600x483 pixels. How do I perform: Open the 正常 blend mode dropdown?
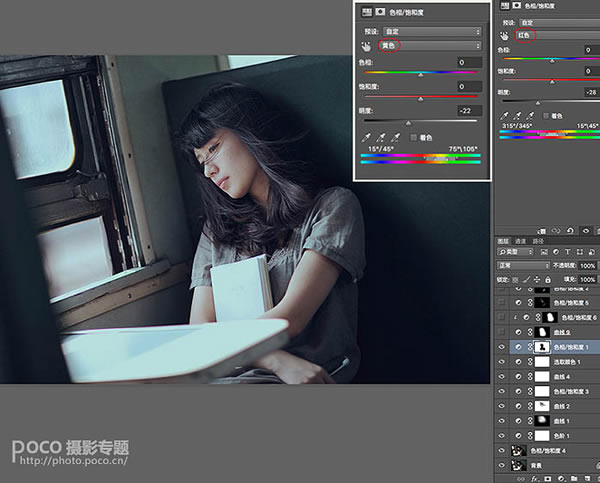point(523,265)
